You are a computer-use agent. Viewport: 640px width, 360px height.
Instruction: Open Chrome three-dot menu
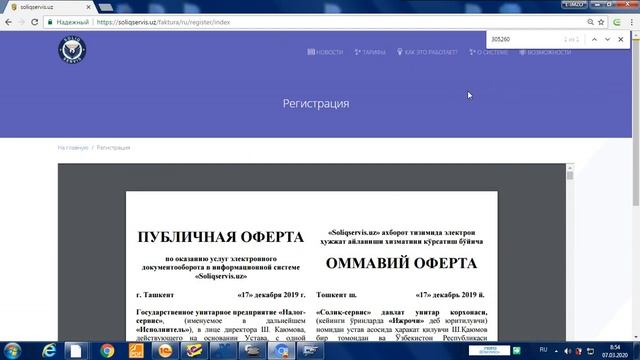click(x=631, y=22)
